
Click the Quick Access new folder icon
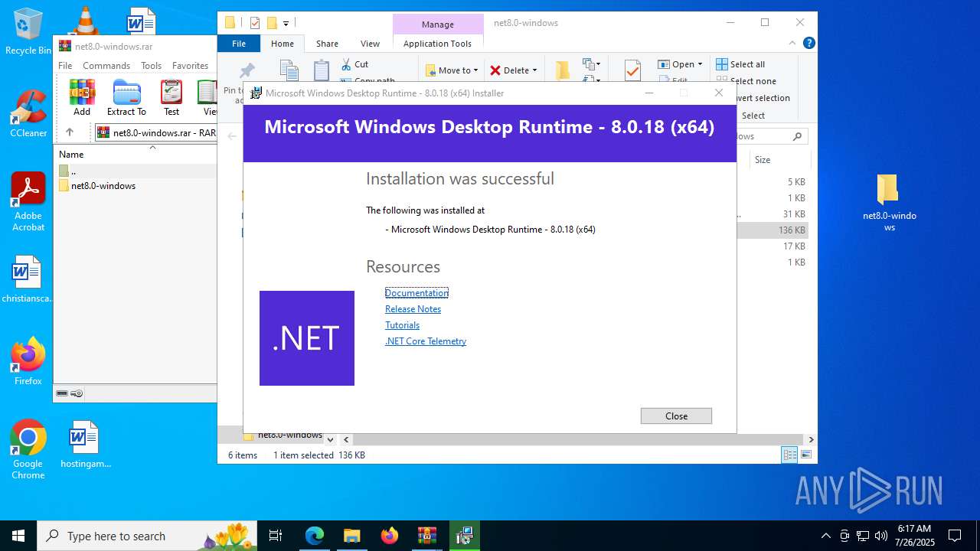[271, 23]
